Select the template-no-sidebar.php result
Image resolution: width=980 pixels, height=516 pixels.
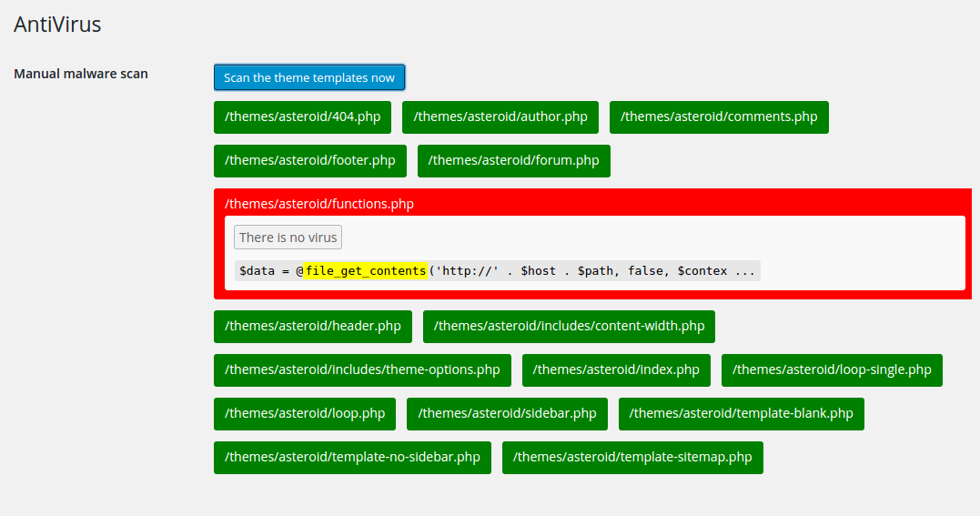(x=352, y=457)
